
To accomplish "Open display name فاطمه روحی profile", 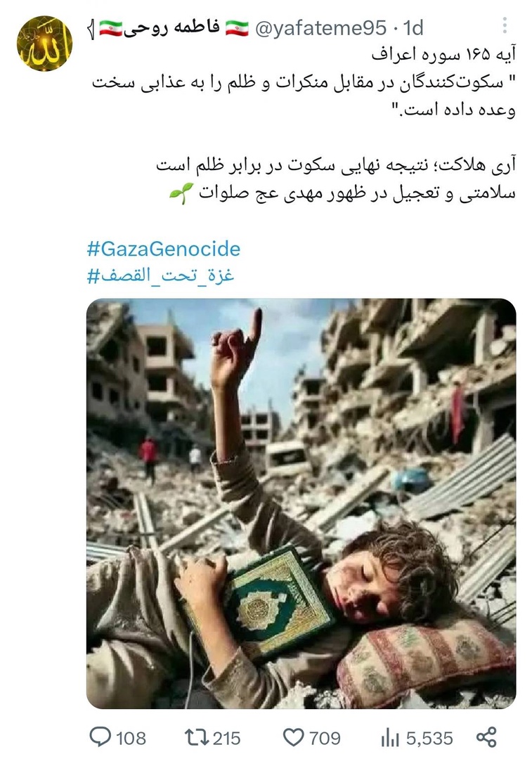I will point(175,28).
